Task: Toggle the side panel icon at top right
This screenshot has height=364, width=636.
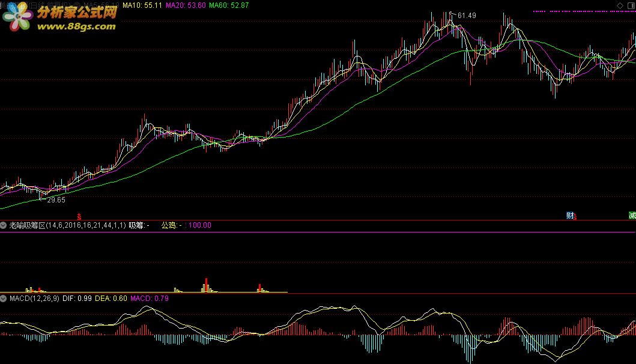Action: coord(631,5)
